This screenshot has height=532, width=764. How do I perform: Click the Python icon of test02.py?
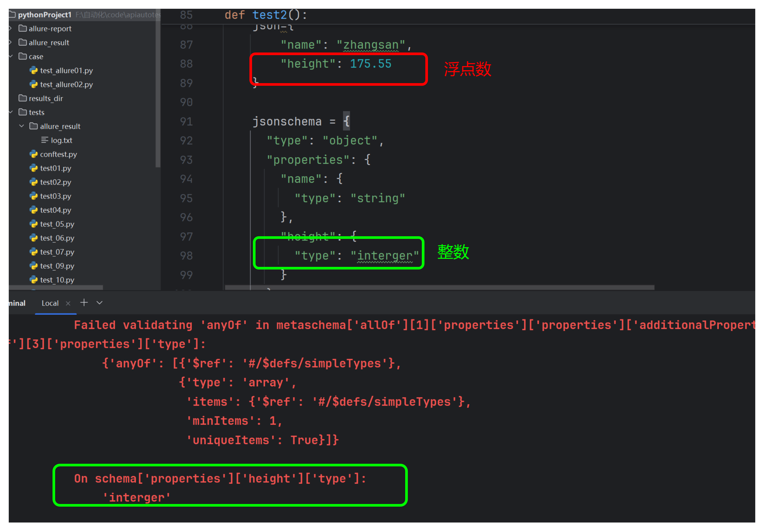[x=34, y=182]
